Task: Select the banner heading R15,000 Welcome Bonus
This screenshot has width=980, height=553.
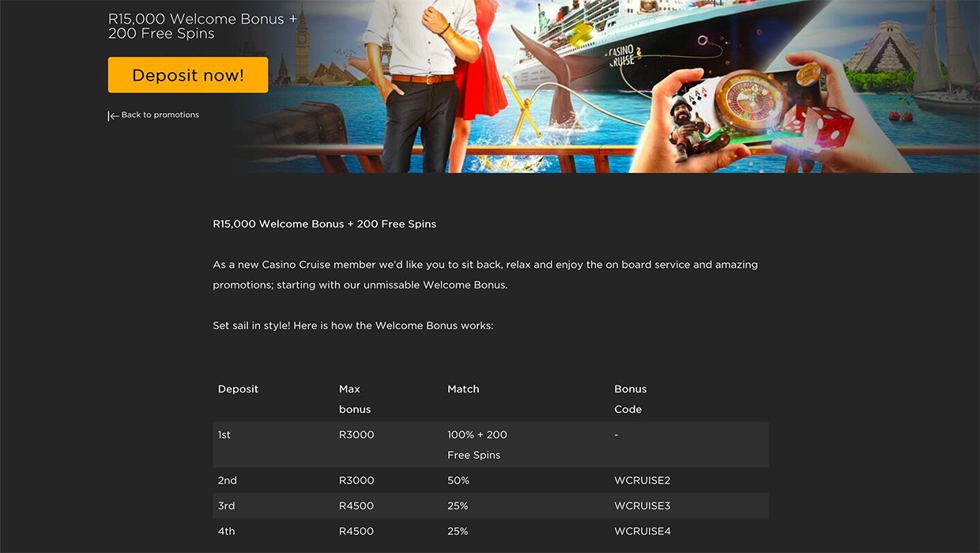Action: (x=202, y=26)
